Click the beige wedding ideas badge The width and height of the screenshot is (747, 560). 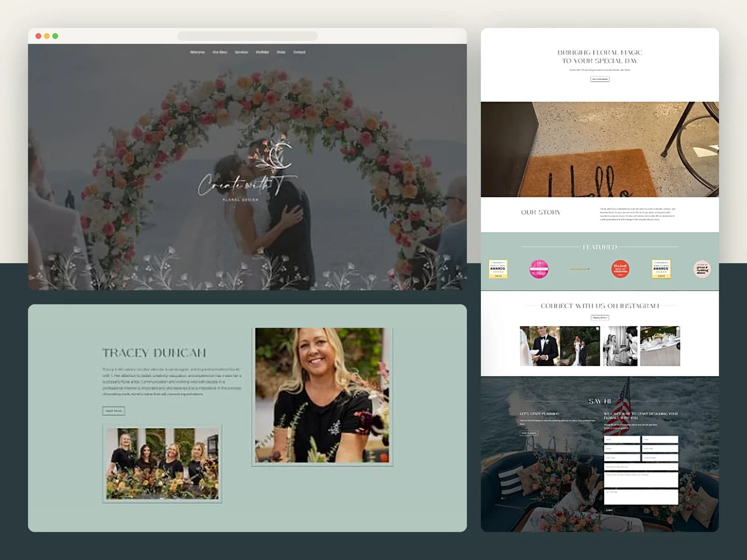click(x=702, y=269)
